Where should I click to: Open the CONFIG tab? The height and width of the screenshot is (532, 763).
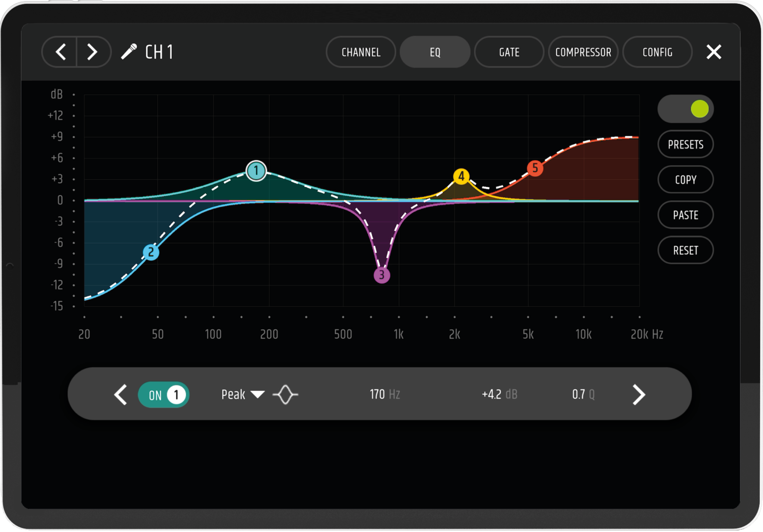tap(657, 52)
